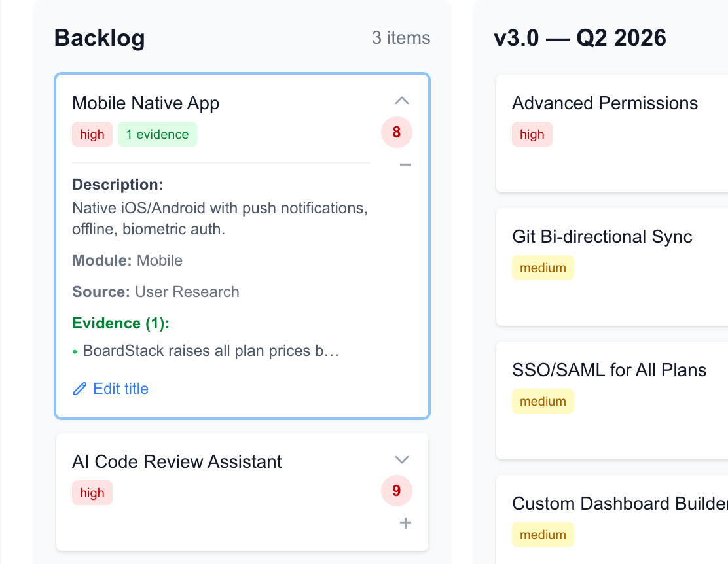Click the score badge 9 on AI Code Review Assistant

[x=397, y=491]
